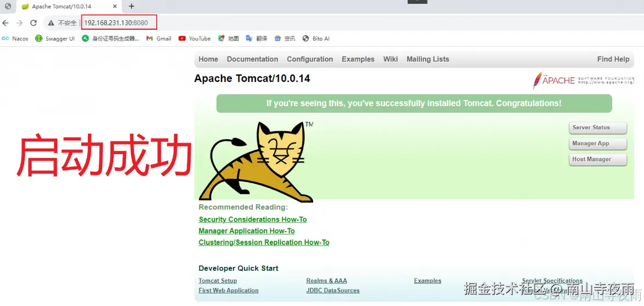
Task: Open the Realms & AAA link
Action: click(326, 281)
